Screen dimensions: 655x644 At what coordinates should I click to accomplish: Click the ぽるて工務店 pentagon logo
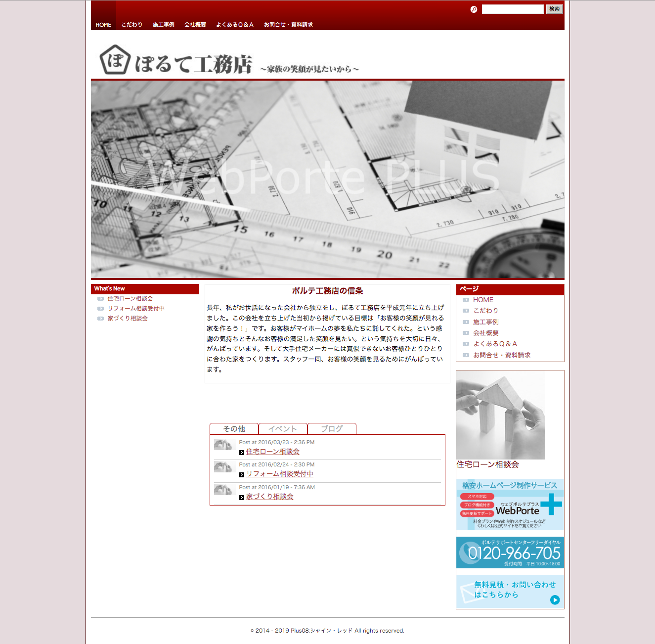[x=115, y=60]
